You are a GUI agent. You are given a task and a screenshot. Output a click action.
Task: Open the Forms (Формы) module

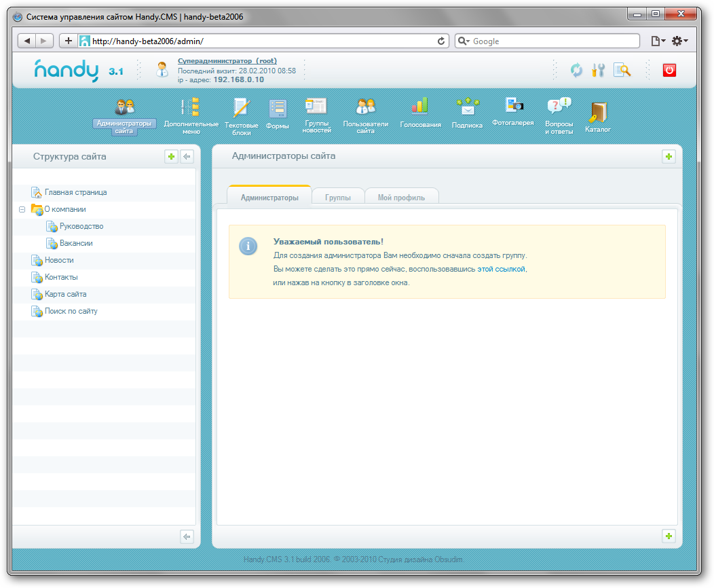[277, 109]
